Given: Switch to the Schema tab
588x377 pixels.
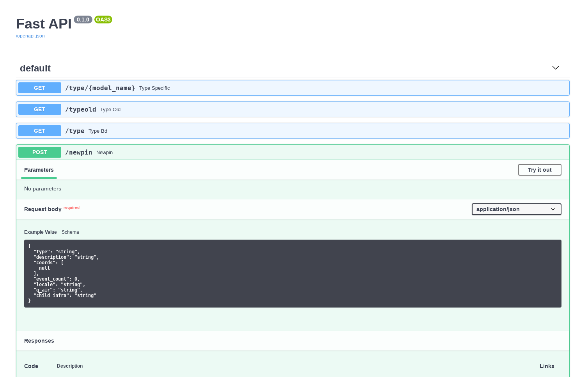Looking at the screenshot, I should 70,232.
